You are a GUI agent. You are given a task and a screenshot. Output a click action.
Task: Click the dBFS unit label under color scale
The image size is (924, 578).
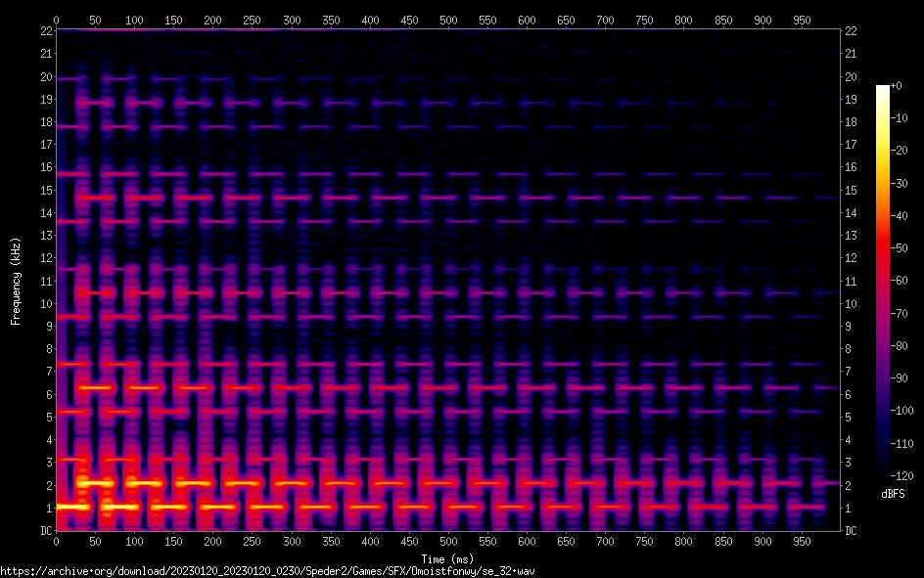coord(893,494)
